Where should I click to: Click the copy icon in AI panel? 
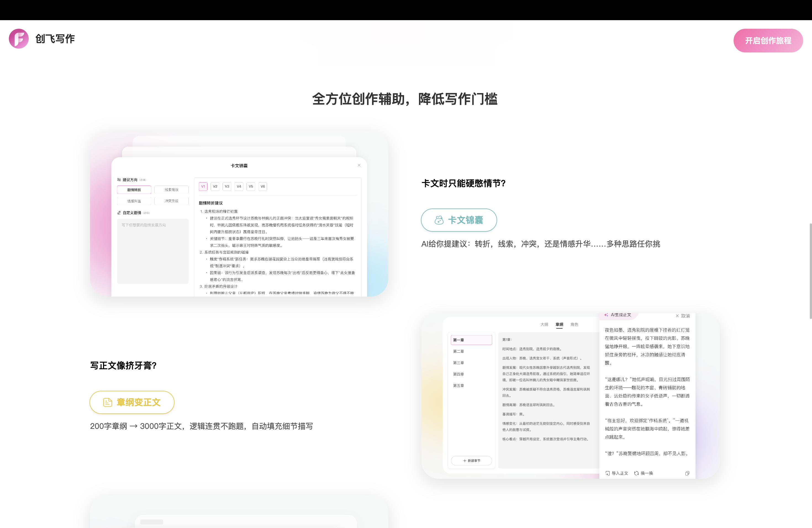click(x=687, y=473)
